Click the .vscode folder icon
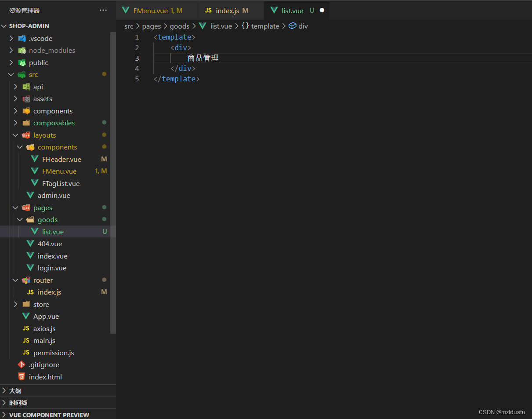This screenshot has height=419, width=532. coord(22,38)
